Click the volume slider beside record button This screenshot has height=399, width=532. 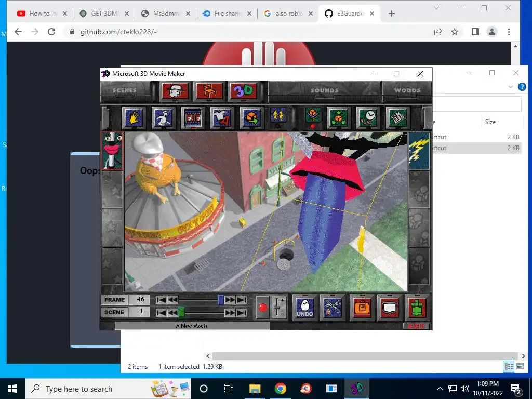coord(279,308)
